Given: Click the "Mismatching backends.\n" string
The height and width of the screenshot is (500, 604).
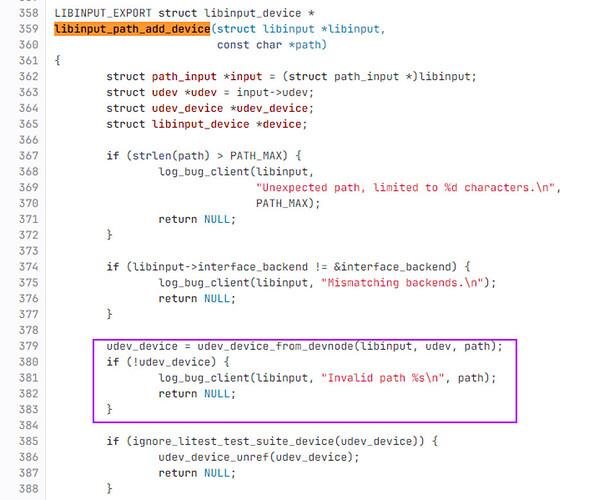Looking at the screenshot, I should (x=402, y=283).
